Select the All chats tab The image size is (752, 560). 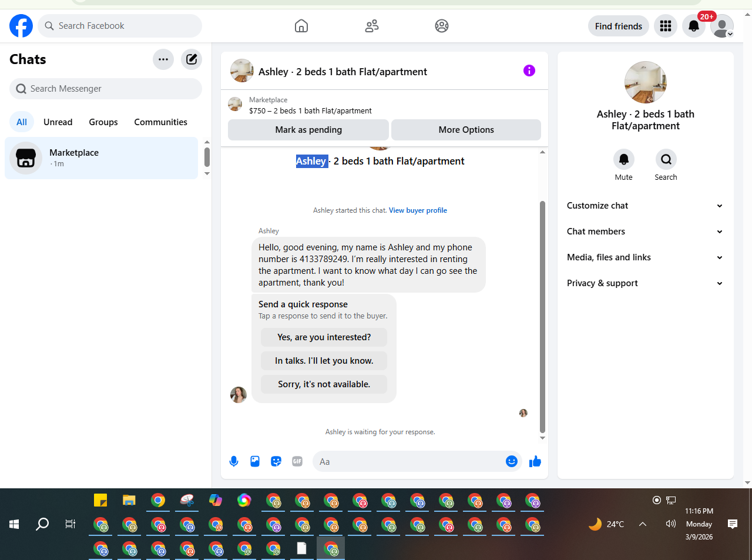click(x=22, y=122)
